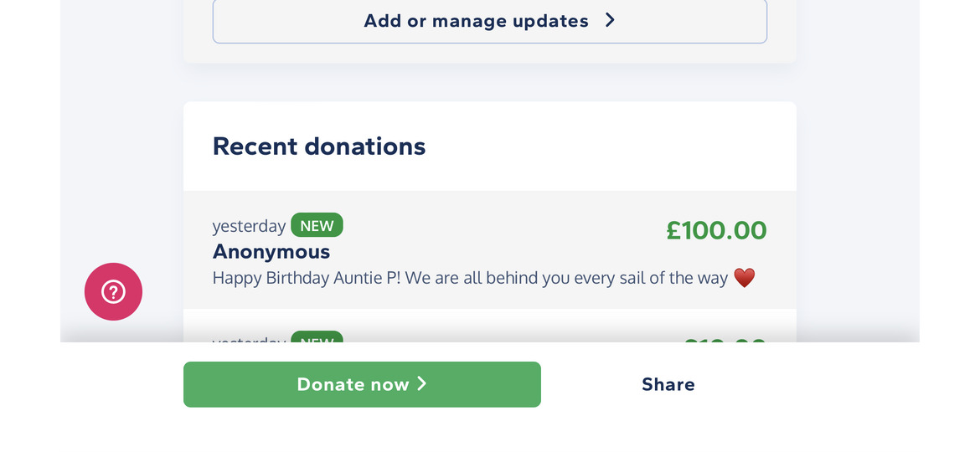Click the chevron beside Add or manage updates
The width and height of the screenshot is (980, 452).
610,21
